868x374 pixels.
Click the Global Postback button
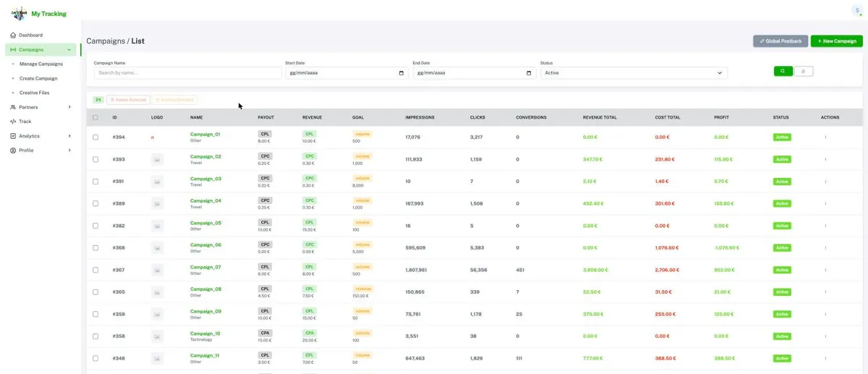pyautogui.click(x=780, y=41)
